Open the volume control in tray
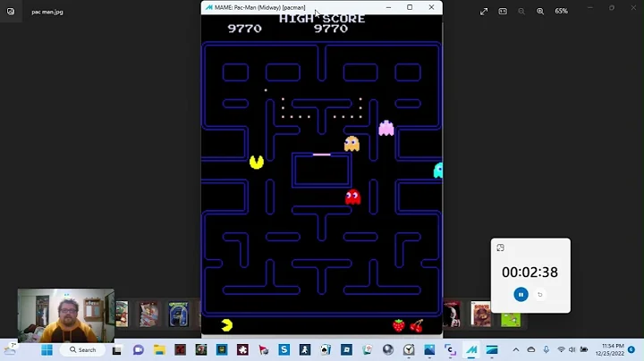This screenshot has width=644, height=361. point(572,350)
